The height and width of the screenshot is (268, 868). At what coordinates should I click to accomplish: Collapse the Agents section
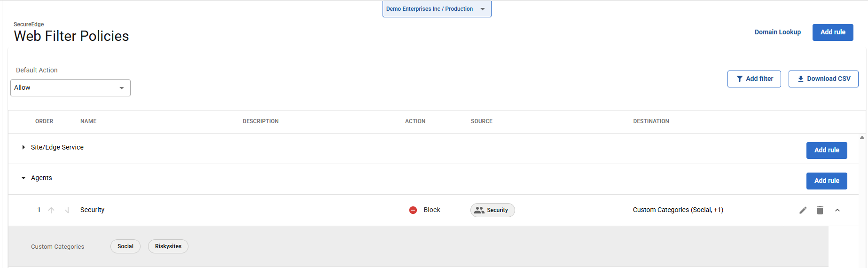coord(23,178)
